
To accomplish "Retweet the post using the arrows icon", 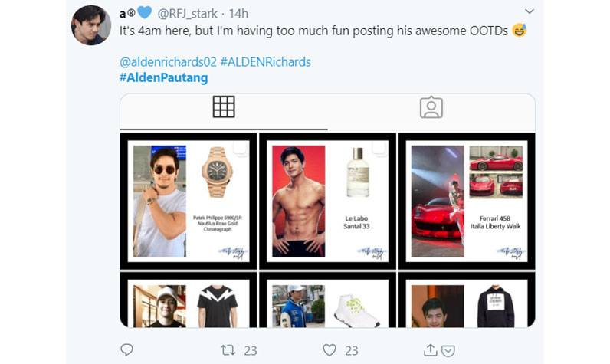I will pyautogui.click(x=228, y=350).
